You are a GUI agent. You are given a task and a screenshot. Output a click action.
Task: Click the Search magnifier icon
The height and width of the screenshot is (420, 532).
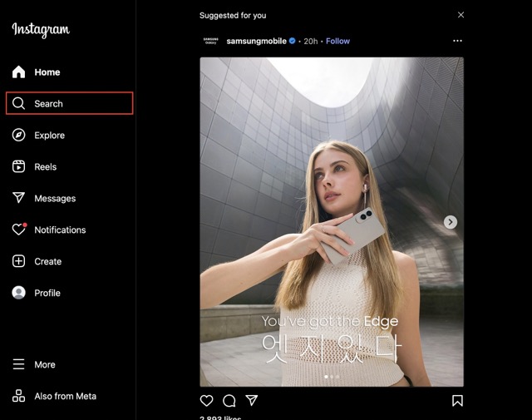pos(18,103)
